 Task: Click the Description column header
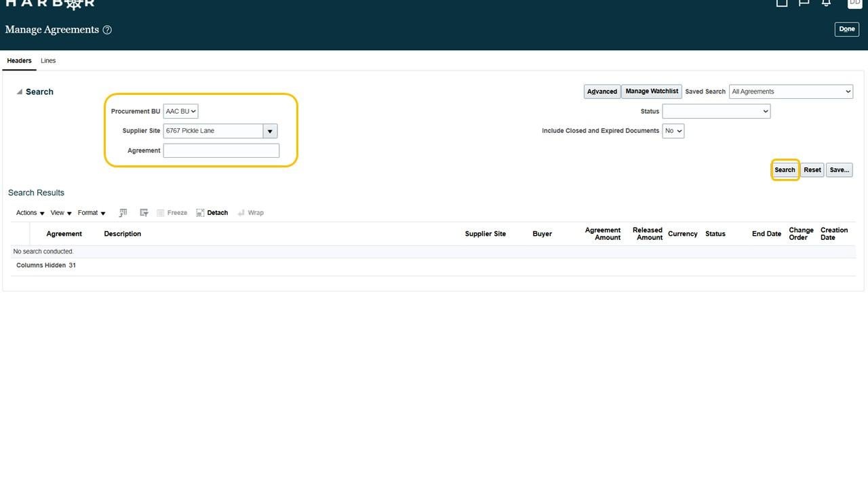(123, 234)
